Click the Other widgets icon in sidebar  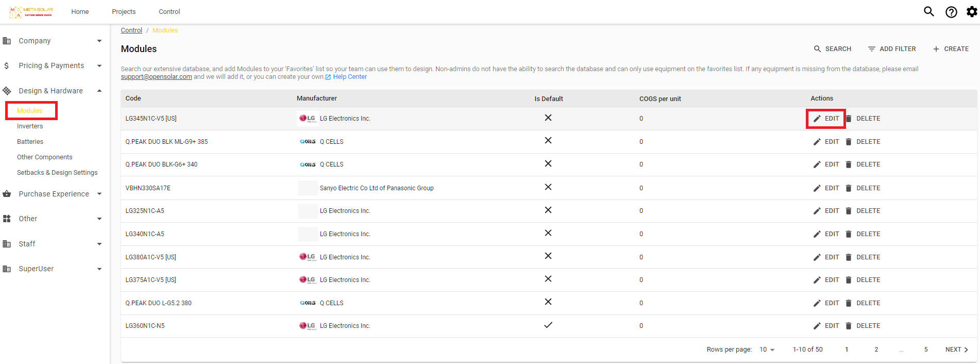click(7, 219)
